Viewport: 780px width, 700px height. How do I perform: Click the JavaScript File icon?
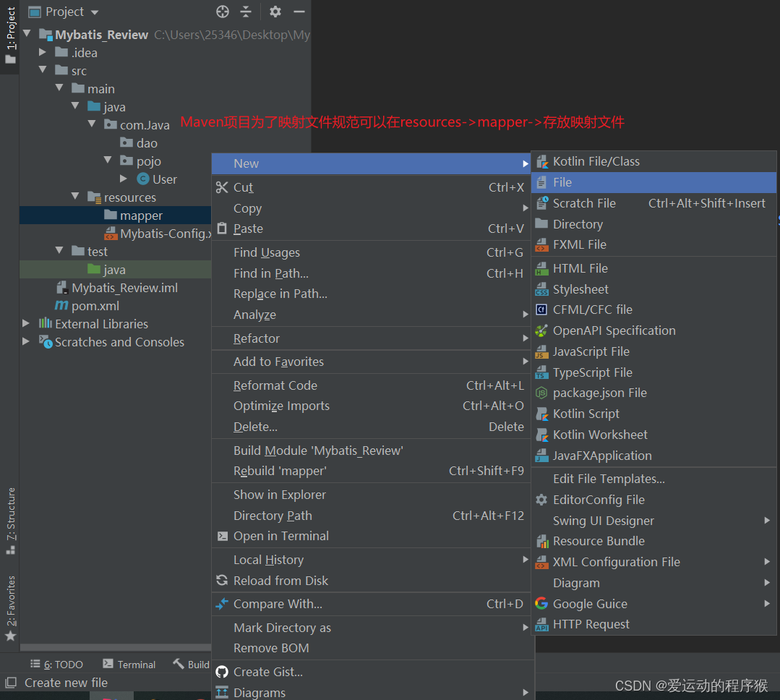(541, 351)
